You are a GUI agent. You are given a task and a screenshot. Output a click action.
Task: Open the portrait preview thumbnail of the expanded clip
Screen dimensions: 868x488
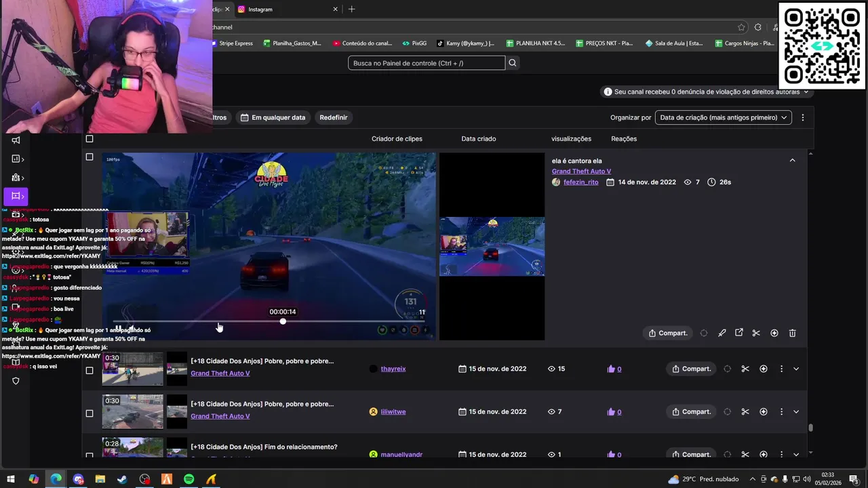point(492,247)
